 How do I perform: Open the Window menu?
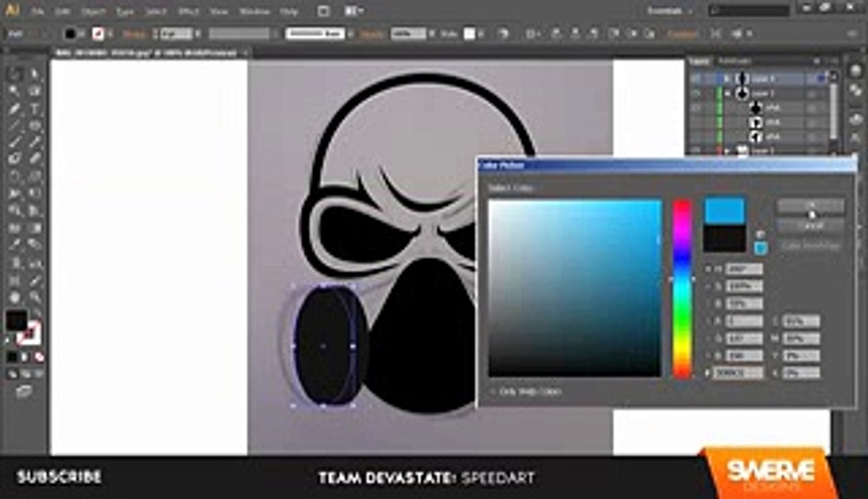254,12
